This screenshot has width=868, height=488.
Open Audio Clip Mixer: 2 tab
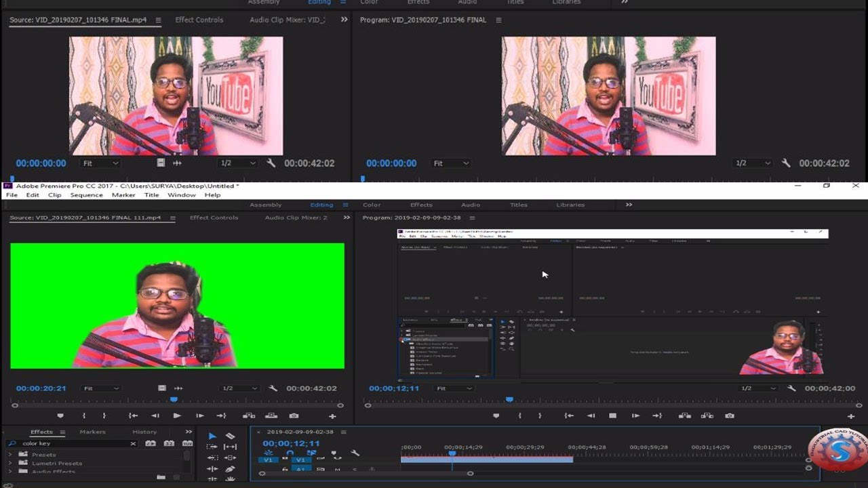(296, 218)
